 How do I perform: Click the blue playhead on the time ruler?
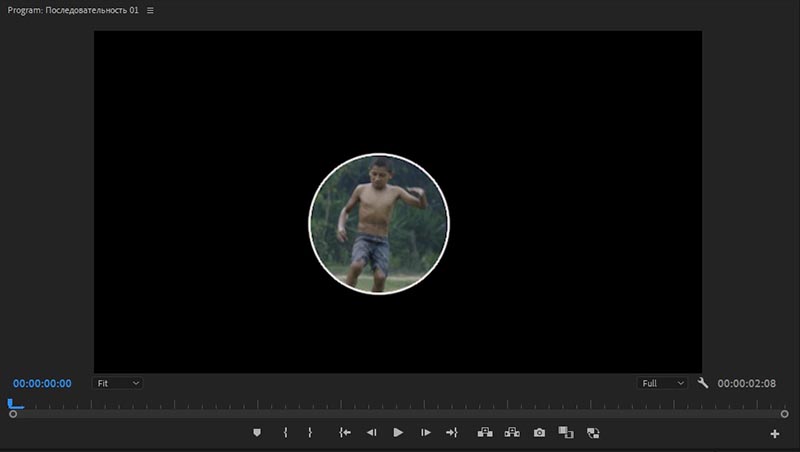(x=13, y=405)
